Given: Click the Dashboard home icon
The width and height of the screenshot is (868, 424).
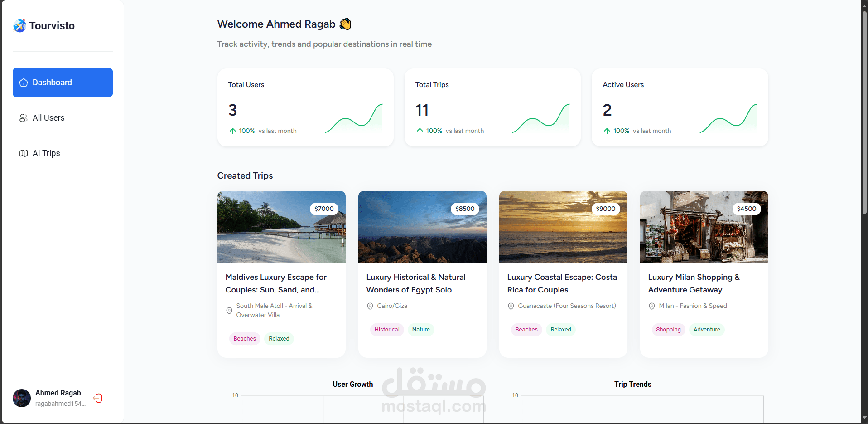Looking at the screenshot, I should coord(24,83).
